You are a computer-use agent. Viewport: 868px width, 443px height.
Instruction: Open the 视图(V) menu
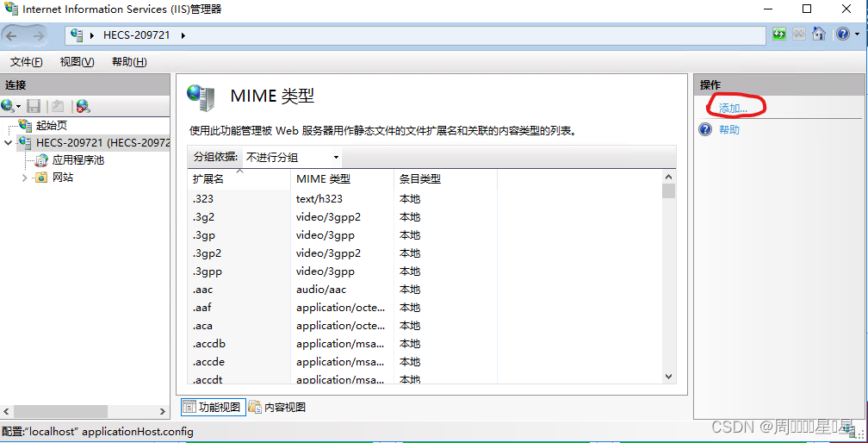point(77,62)
